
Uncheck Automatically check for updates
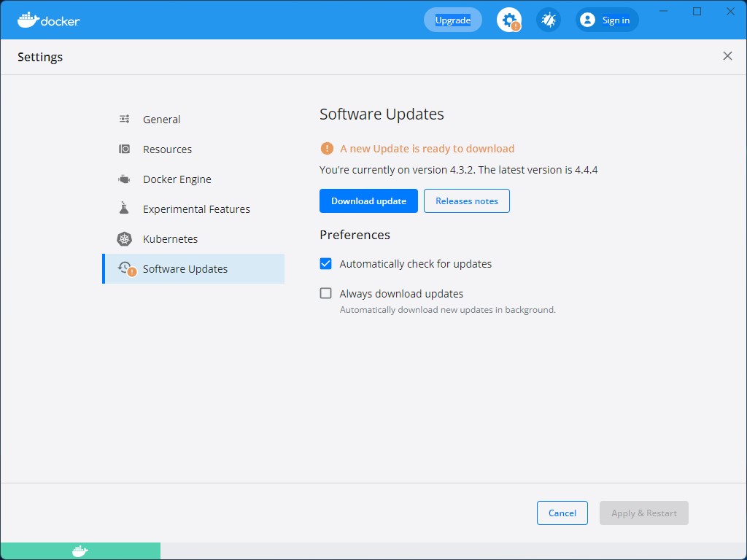[325, 263]
